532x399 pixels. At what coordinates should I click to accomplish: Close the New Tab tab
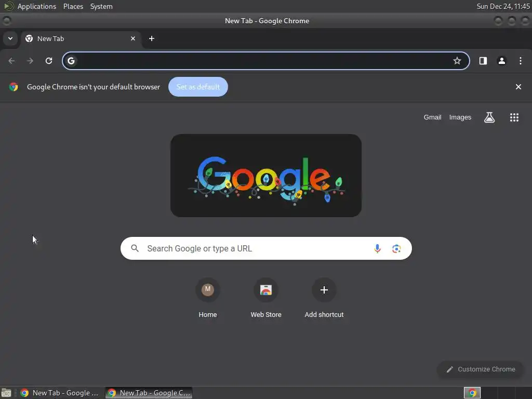point(133,38)
